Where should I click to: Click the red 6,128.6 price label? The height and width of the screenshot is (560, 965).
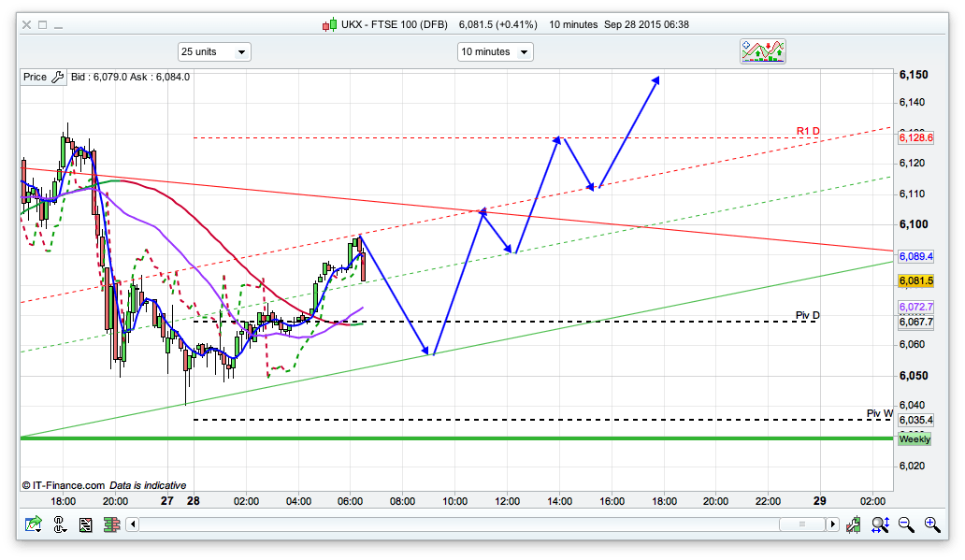(916, 137)
